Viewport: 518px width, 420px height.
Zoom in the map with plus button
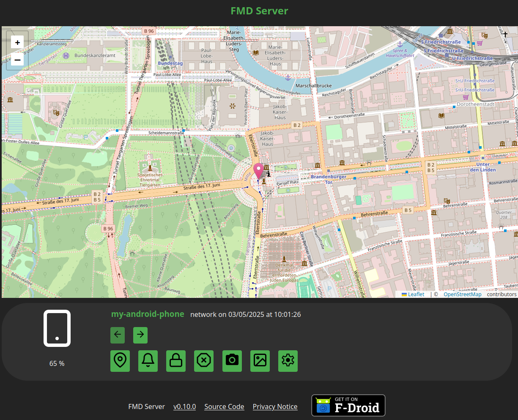17,42
